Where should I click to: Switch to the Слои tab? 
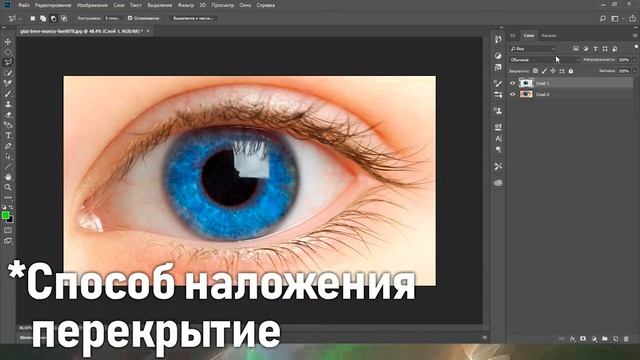tap(529, 36)
